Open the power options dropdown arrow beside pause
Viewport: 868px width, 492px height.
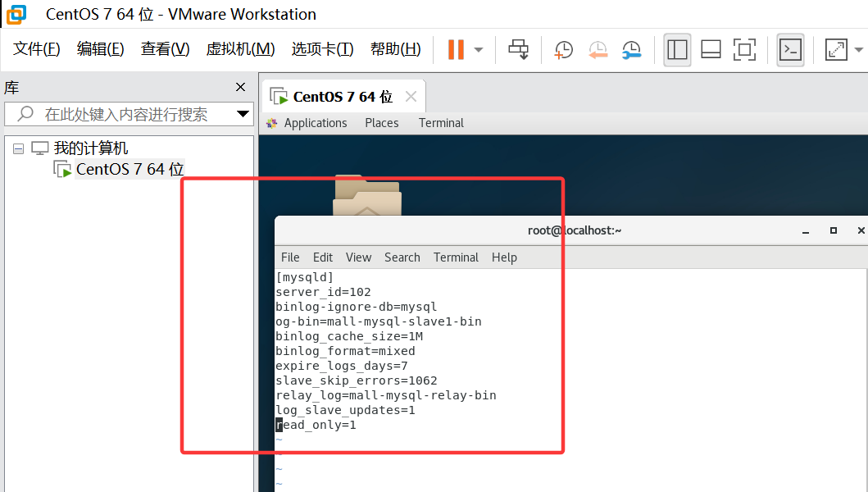click(x=479, y=49)
